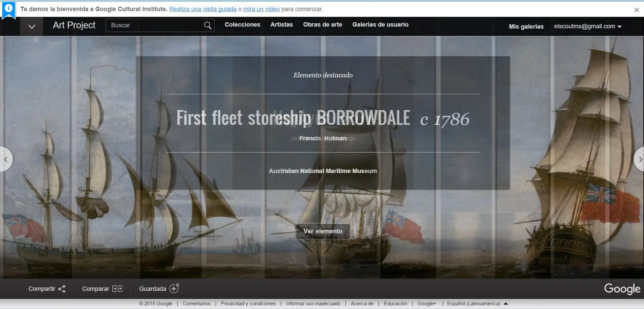The width and height of the screenshot is (644, 309).
Task: Open the guided tour link 'Realiza una visita guiada'
Action: (203, 9)
